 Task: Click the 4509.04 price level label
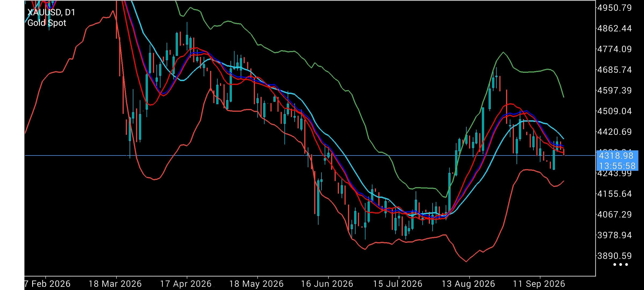(x=614, y=111)
